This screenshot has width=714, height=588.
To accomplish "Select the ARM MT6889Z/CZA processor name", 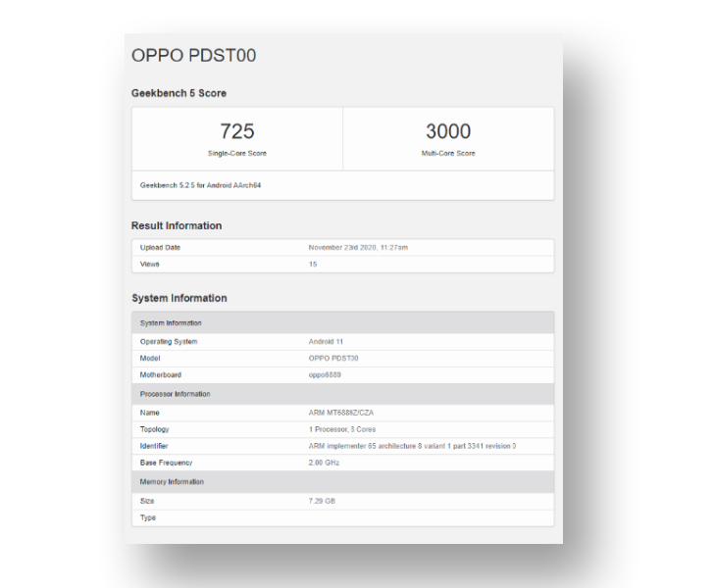I will pyautogui.click(x=341, y=413).
